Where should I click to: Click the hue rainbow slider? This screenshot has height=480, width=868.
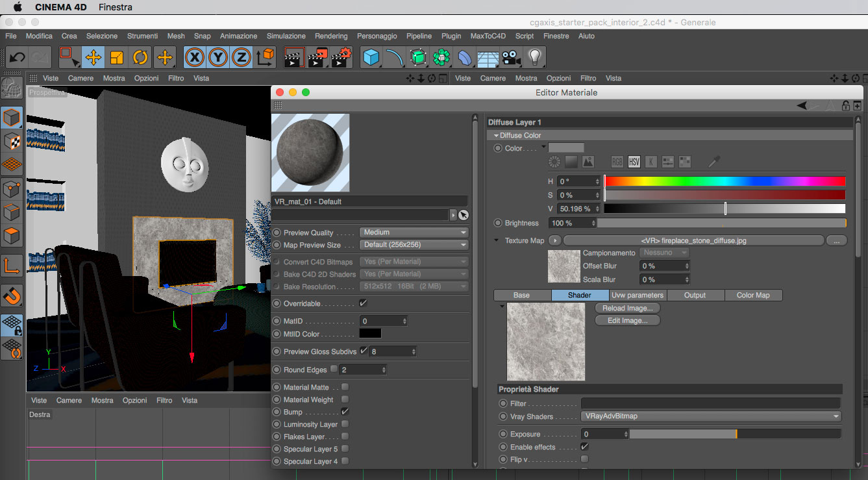tap(725, 181)
